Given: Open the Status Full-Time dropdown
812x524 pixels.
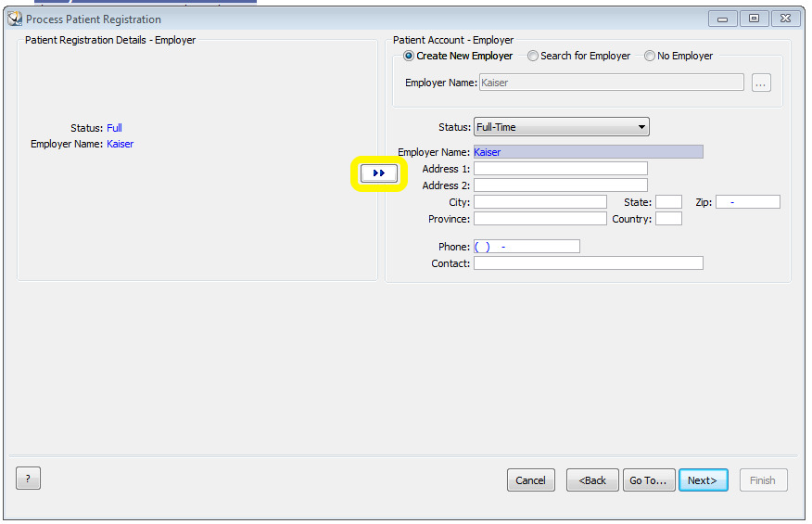Looking at the screenshot, I should 562,127.
